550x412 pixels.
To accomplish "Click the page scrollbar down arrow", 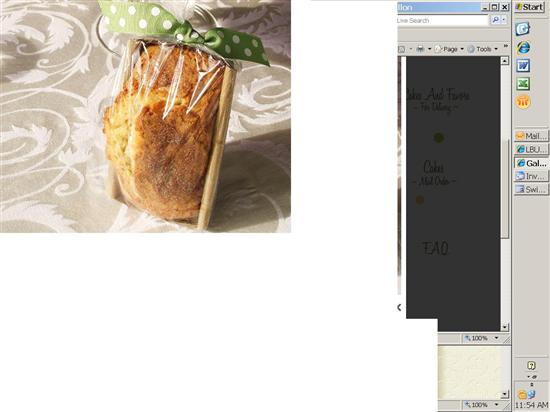I will (504, 327).
